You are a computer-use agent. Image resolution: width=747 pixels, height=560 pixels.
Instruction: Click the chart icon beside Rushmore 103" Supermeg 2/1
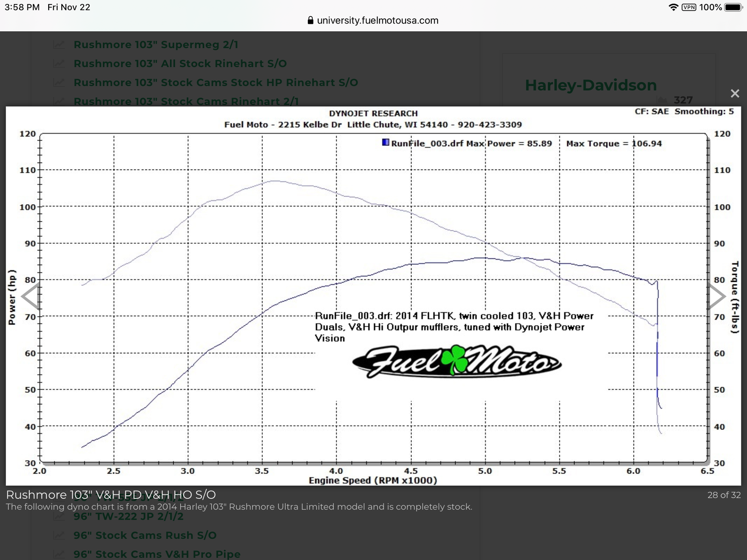pos(60,44)
